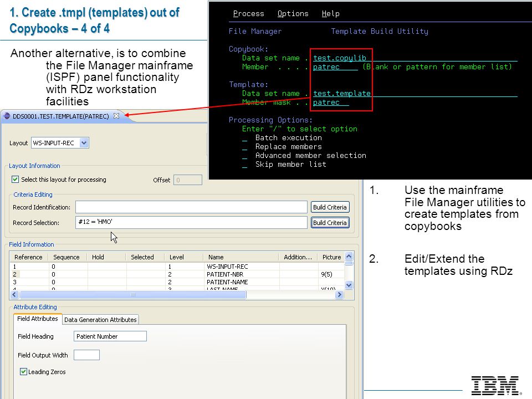Click the Field Output Width input
Image resolution: width=532 pixels, height=399 pixels.
pos(86,355)
